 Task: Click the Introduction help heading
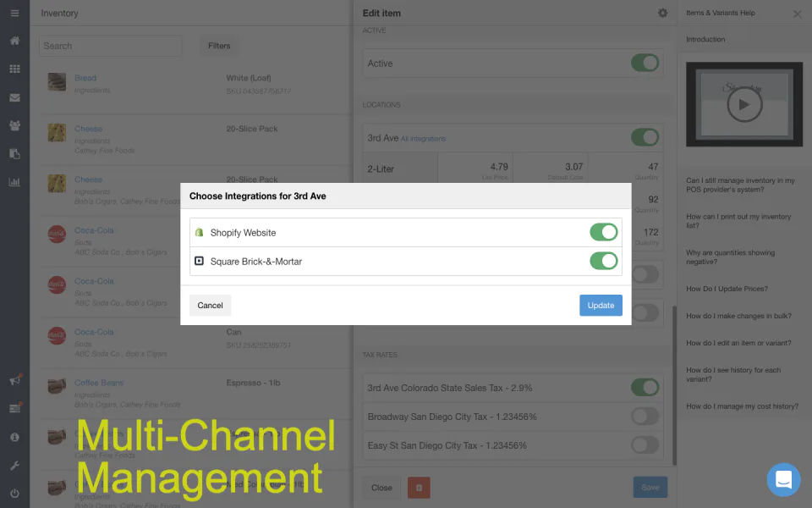click(705, 40)
